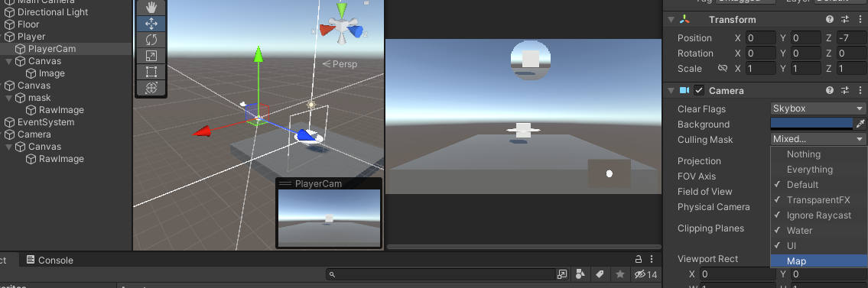Select the Transform tool in Scene toolbar
868x288 pixels.
(x=151, y=87)
